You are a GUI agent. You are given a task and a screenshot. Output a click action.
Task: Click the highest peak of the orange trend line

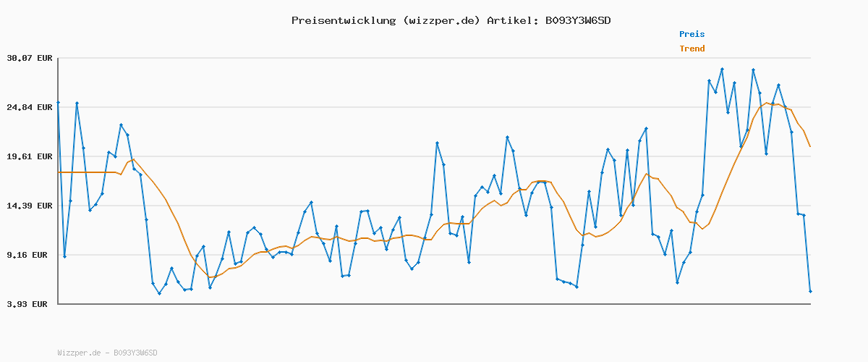pos(767,103)
